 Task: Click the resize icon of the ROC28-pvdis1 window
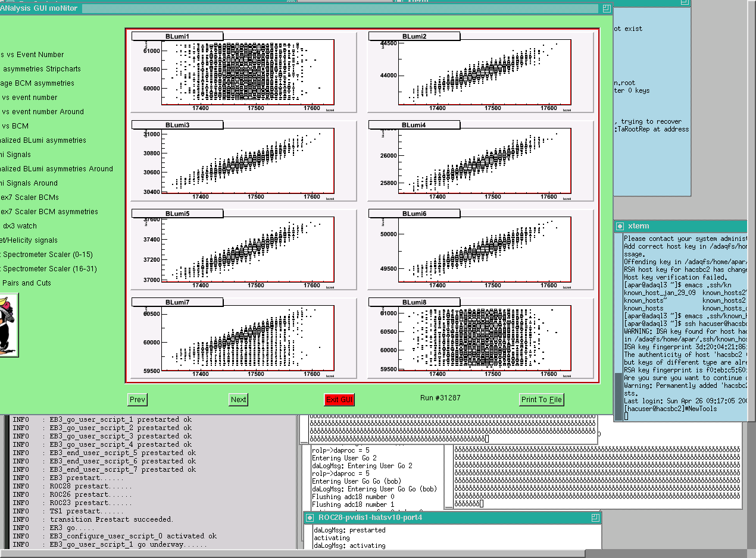[x=595, y=518]
